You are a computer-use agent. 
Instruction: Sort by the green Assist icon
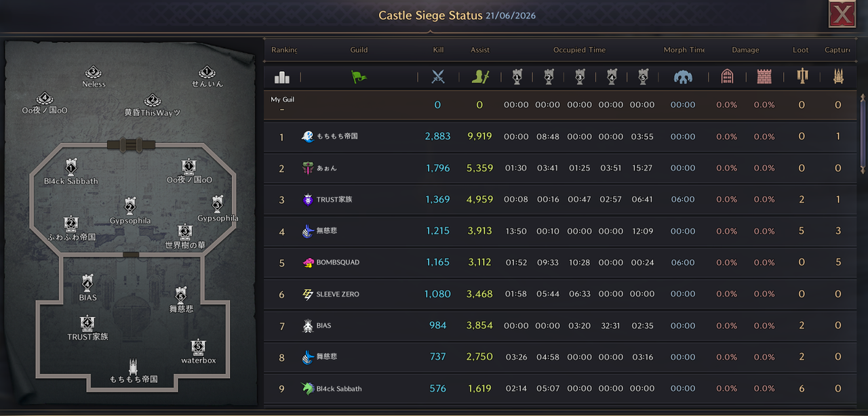tap(480, 77)
